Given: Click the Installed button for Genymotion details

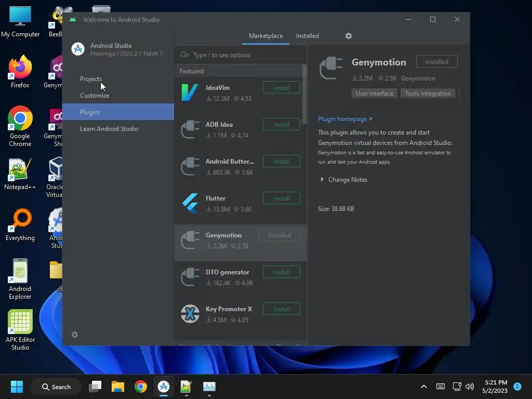Looking at the screenshot, I should (x=436, y=61).
